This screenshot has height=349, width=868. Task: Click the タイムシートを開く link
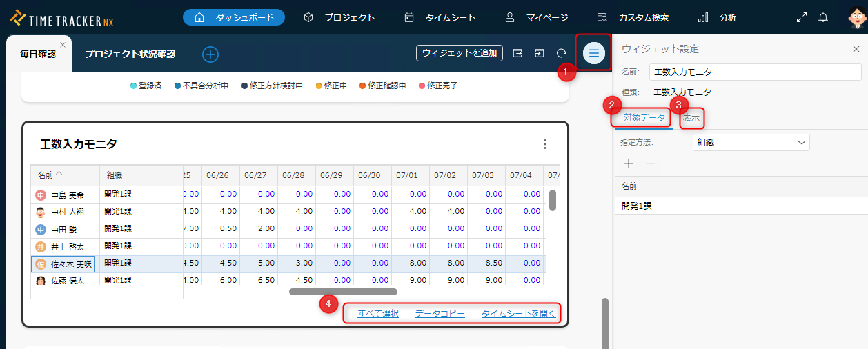[x=518, y=314]
